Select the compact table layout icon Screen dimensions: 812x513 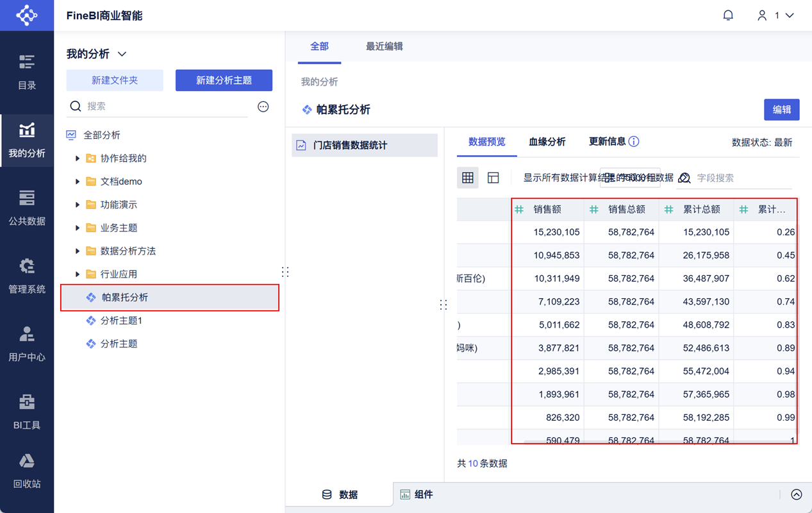(x=493, y=177)
